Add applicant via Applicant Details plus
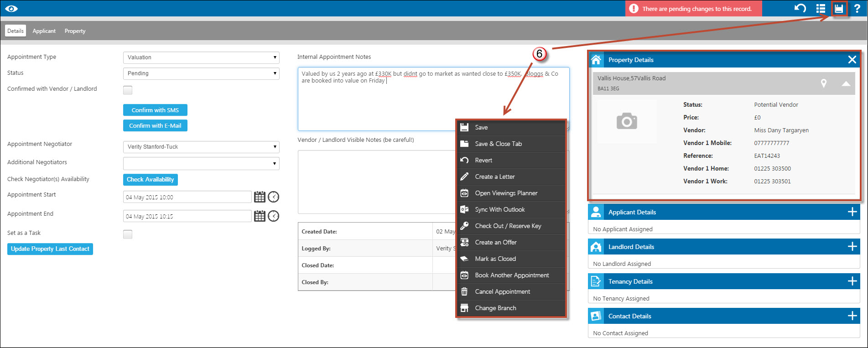The width and height of the screenshot is (868, 348). coord(852,212)
